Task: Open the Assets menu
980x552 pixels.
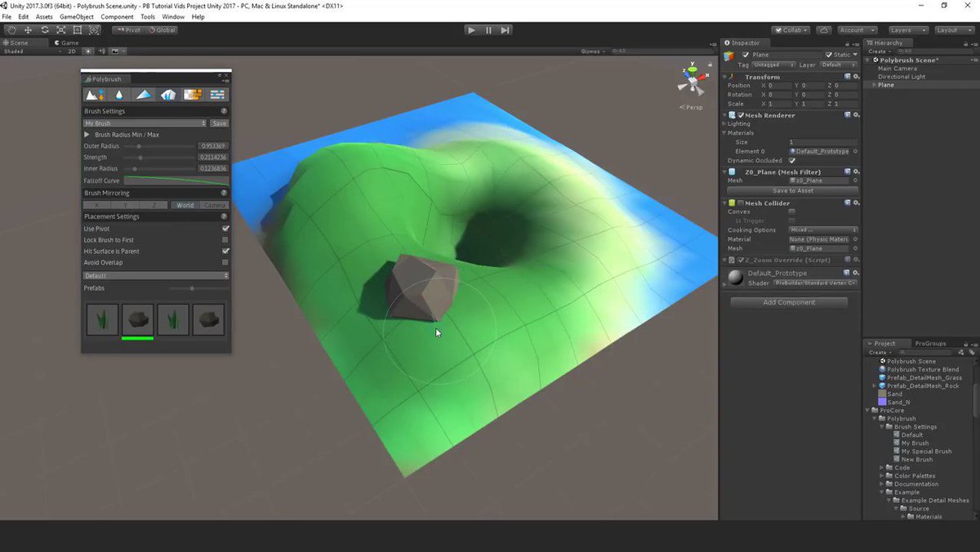Action: pyautogui.click(x=44, y=16)
